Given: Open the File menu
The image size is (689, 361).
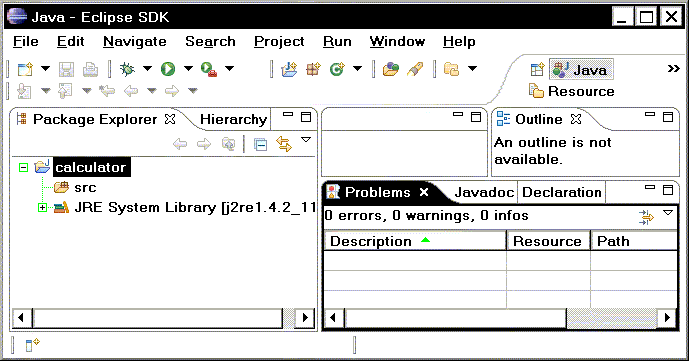Looking at the screenshot, I should pos(25,41).
